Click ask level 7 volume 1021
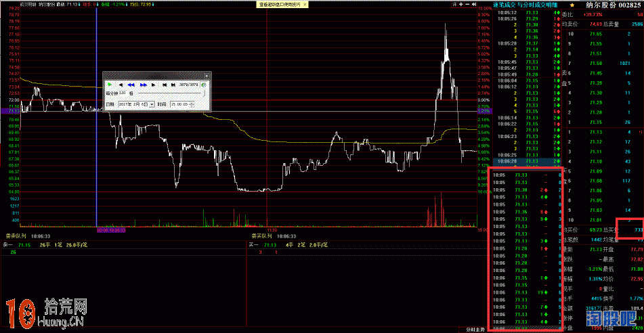 (624, 63)
